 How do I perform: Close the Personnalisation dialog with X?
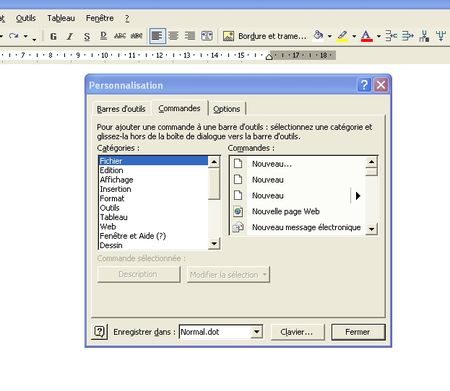point(381,85)
